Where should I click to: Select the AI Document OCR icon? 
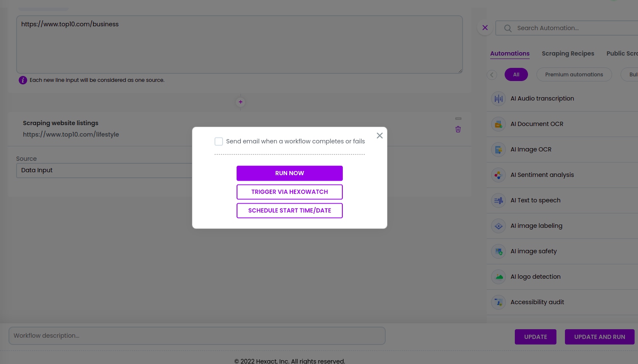[x=498, y=124]
